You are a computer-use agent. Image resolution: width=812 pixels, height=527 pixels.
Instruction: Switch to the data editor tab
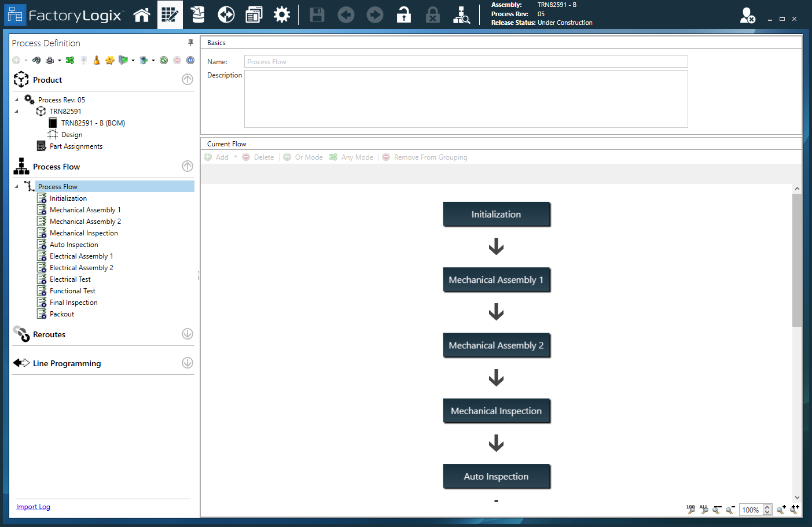tap(170, 14)
